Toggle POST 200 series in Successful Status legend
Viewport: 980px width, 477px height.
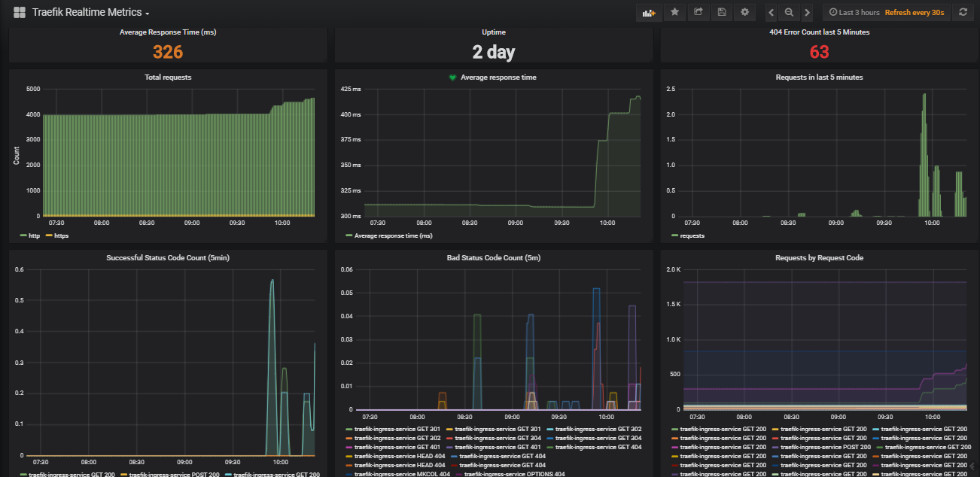[x=173, y=474]
